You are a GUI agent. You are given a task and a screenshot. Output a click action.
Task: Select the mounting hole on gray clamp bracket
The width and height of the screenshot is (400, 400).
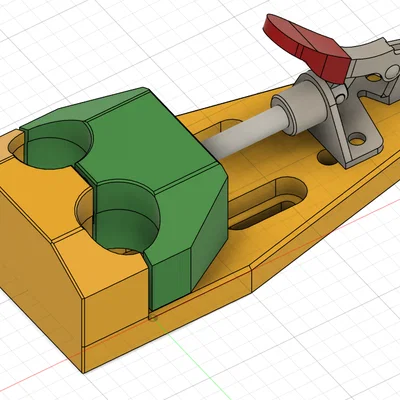click(357, 139)
